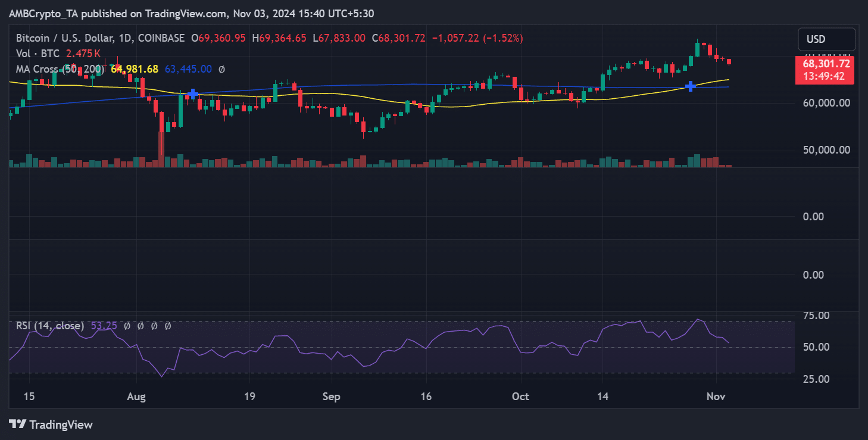
Task: Click the 60,000.00 price axis label
Action: [x=825, y=103]
